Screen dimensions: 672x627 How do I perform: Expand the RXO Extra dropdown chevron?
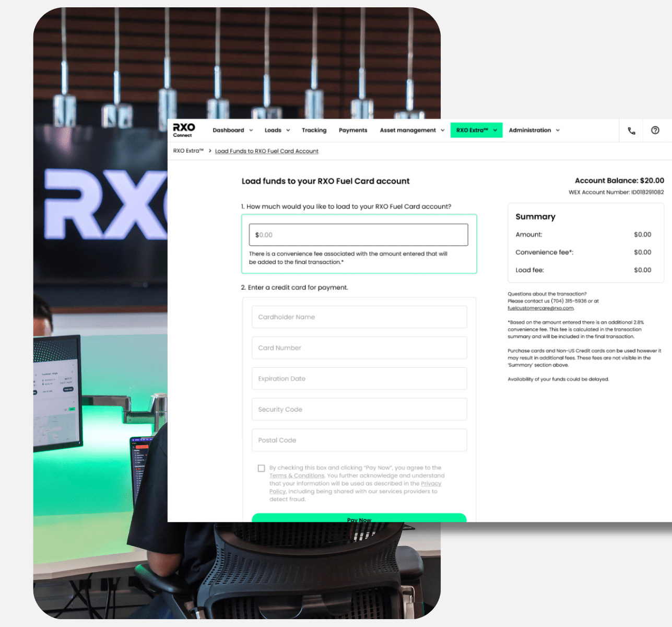495,131
